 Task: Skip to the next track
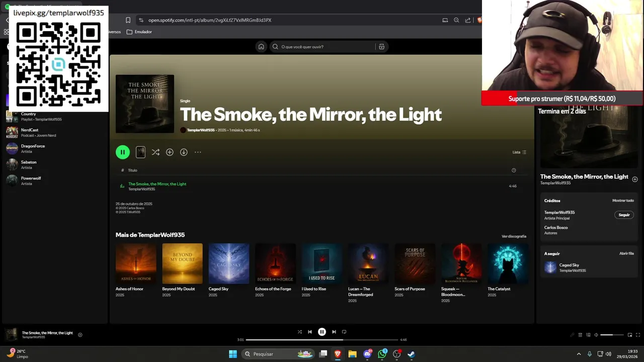point(334,332)
